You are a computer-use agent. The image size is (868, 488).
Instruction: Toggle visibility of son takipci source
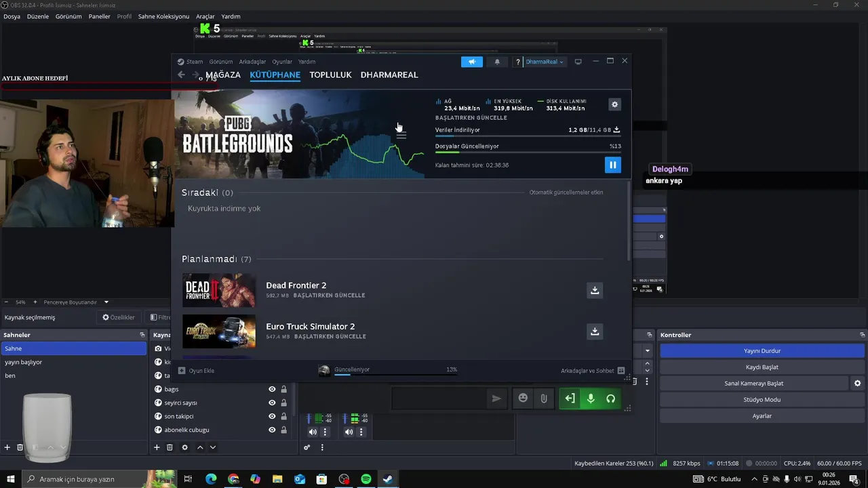point(272,416)
